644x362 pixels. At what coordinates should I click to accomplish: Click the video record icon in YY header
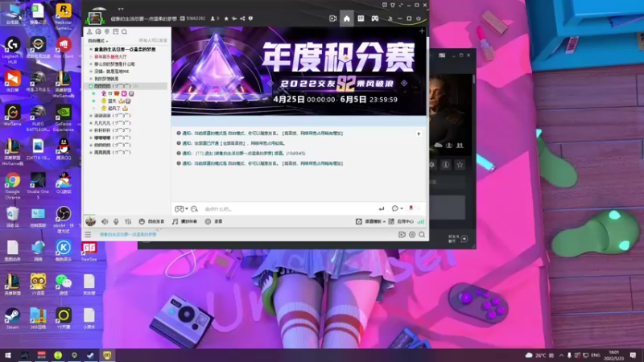pos(332,19)
